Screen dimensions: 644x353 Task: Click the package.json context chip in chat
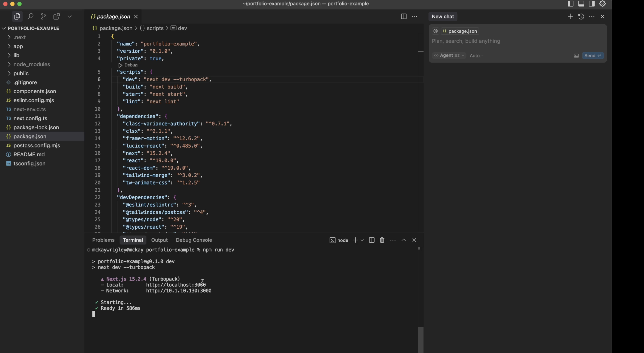pos(460,31)
